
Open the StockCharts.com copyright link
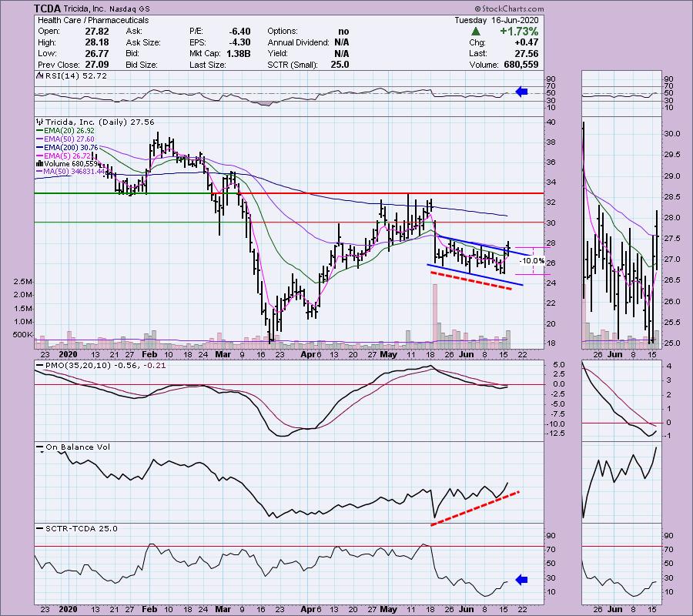pos(510,8)
